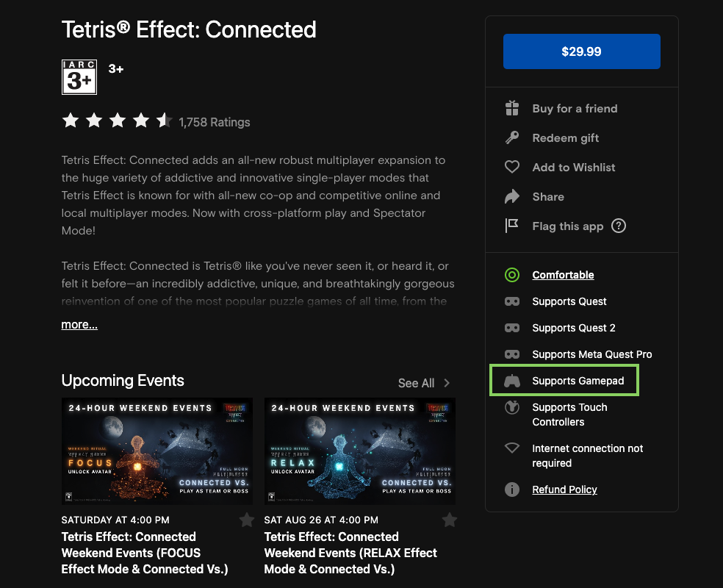The width and height of the screenshot is (723, 588).
Task: Click the key icon for Redeem gift
Action: [512, 138]
